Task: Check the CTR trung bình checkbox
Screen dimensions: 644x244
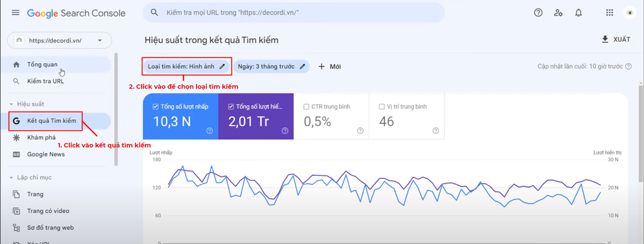Action: click(x=306, y=107)
